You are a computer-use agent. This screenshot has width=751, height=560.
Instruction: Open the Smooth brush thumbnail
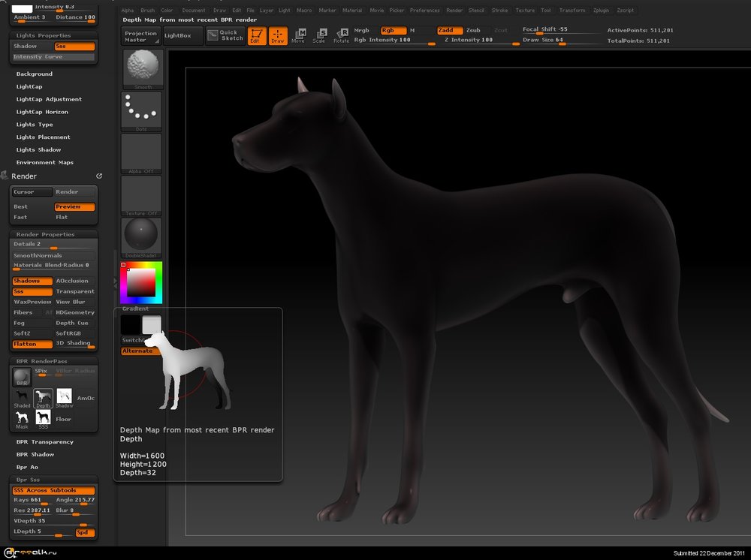141,68
